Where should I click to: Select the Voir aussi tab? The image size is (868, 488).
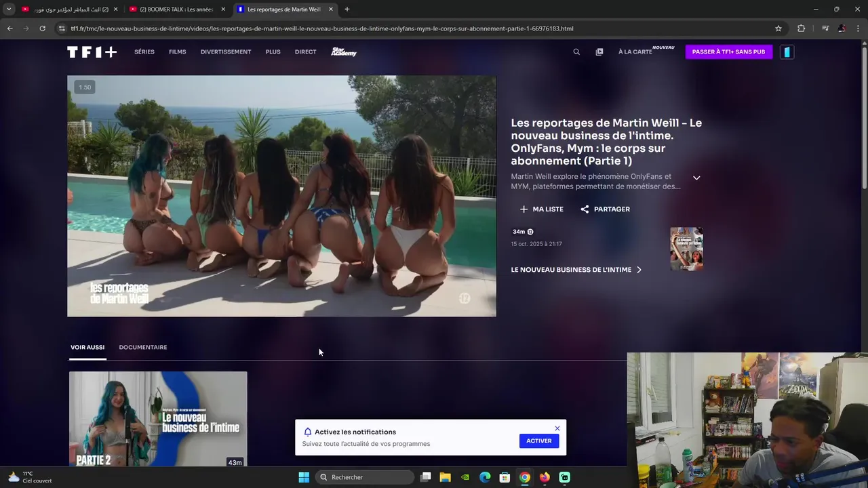pyautogui.click(x=87, y=348)
